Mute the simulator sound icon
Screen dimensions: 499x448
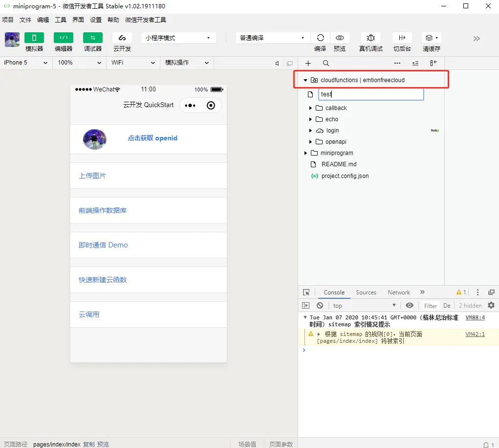click(x=277, y=64)
